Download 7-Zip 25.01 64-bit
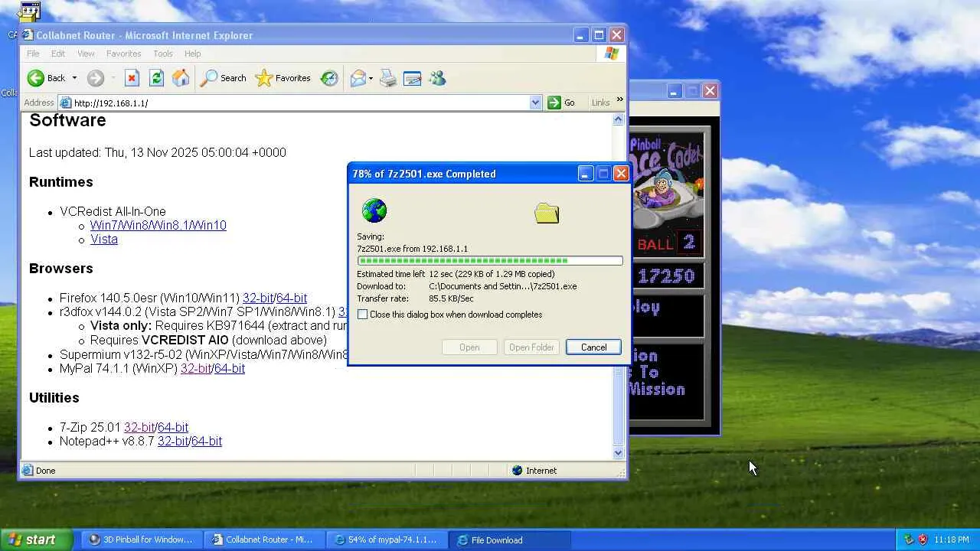The height and width of the screenshot is (551, 980). pyautogui.click(x=173, y=427)
